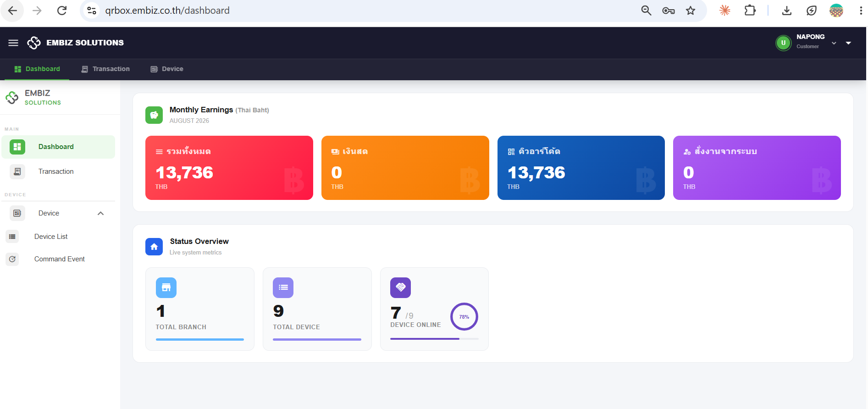Reload the page
Image resolution: width=868 pixels, height=409 pixels.
point(62,11)
